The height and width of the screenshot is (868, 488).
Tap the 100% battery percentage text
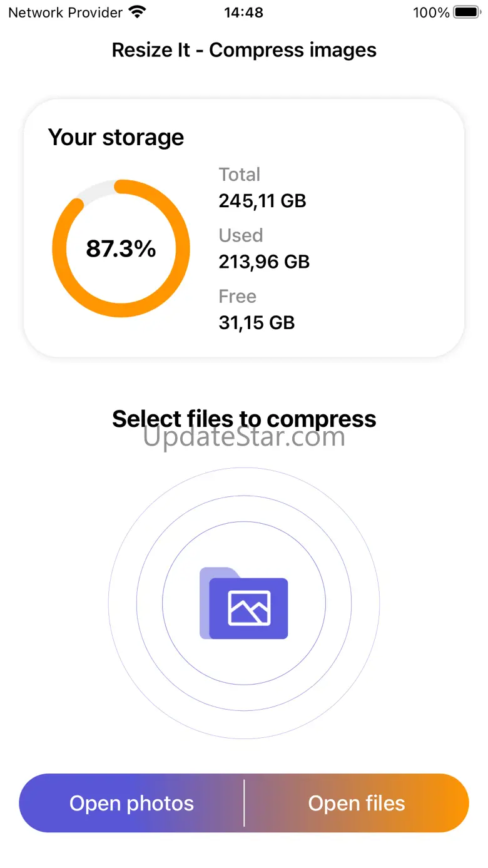click(x=431, y=12)
